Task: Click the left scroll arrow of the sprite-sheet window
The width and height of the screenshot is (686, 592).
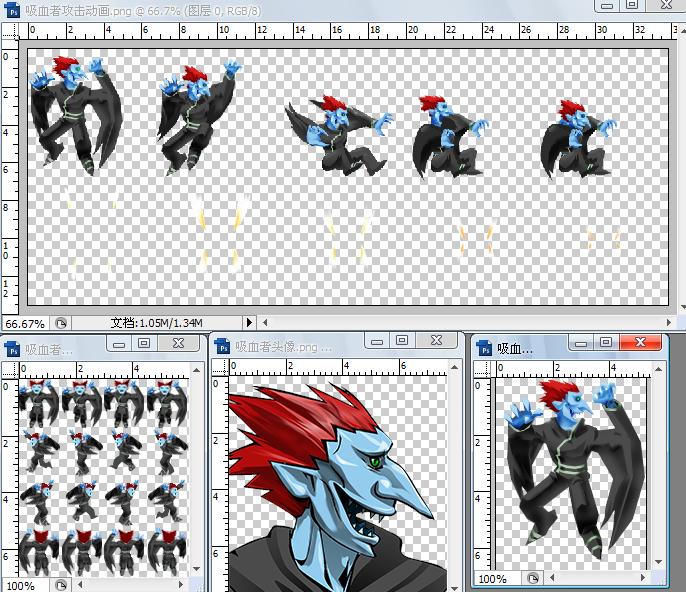Action: pyautogui.click(x=80, y=585)
